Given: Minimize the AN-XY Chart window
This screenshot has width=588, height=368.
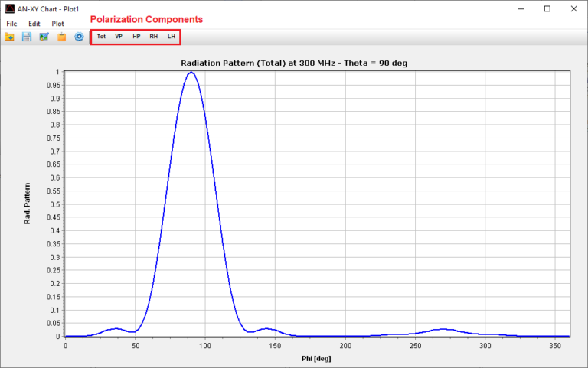Looking at the screenshot, I should click(x=520, y=8).
